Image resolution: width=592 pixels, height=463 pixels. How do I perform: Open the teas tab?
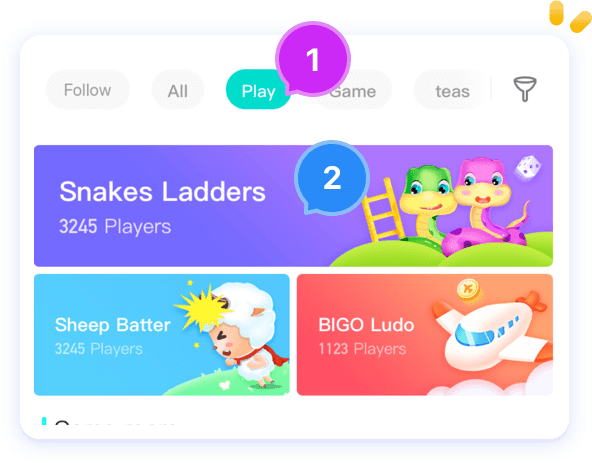pyautogui.click(x=452, y=91)
